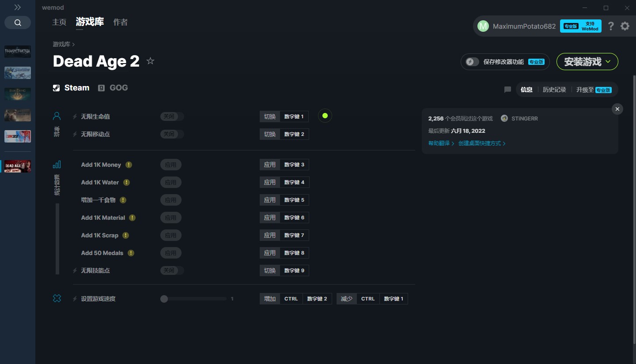Open 历史记录 tab
Image resolution: width=636 pixels, height=364 pixels.
pos(554,90)
